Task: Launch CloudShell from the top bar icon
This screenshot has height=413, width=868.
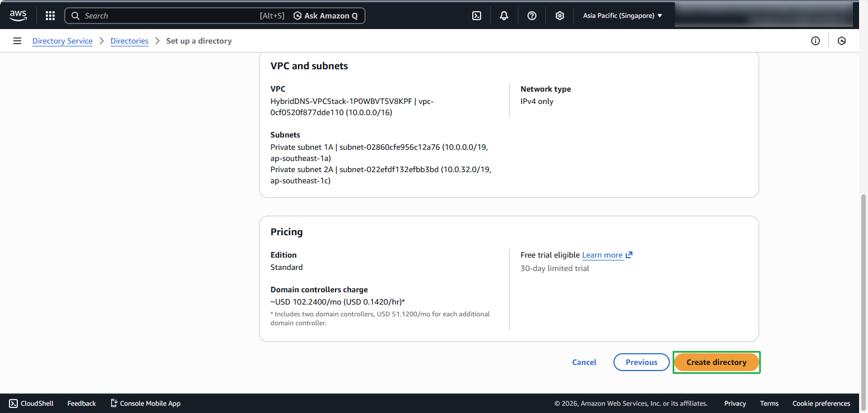Action: pos(477,16)
